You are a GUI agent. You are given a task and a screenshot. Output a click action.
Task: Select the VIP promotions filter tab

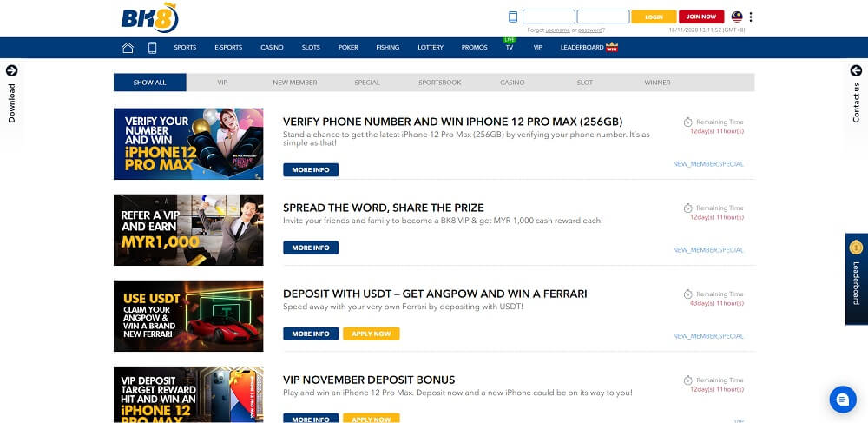[222, 83]
